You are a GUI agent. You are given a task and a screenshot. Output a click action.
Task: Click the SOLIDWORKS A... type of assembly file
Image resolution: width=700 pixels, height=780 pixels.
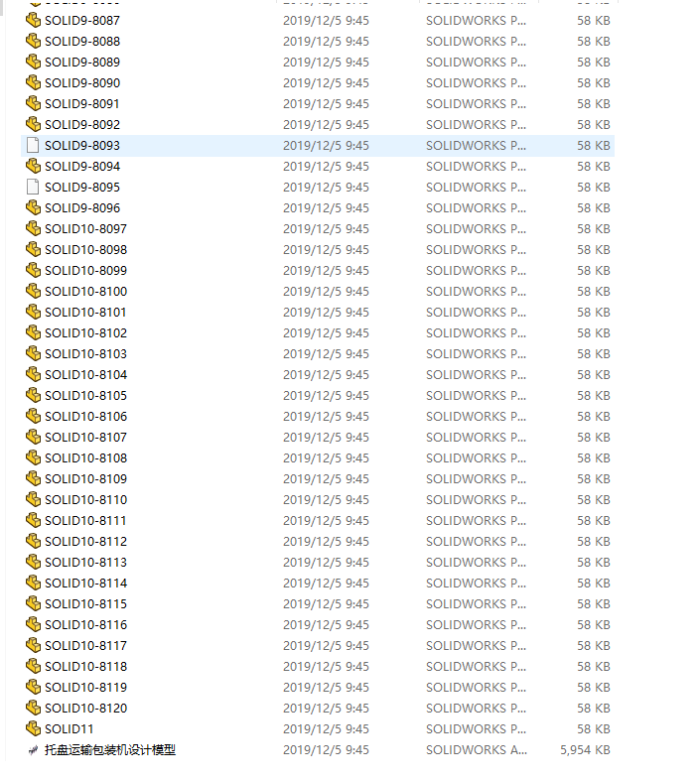coord(476,749)
